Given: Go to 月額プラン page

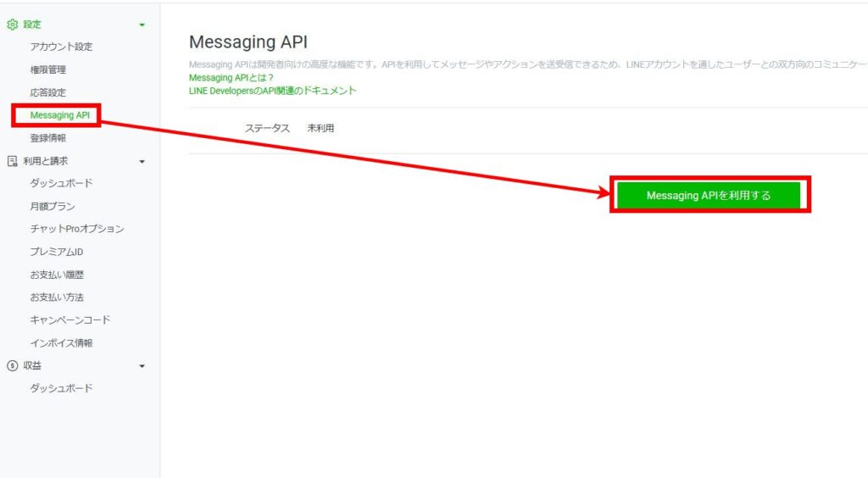Looking at the screenshot, I should click(x=53, y=206).
